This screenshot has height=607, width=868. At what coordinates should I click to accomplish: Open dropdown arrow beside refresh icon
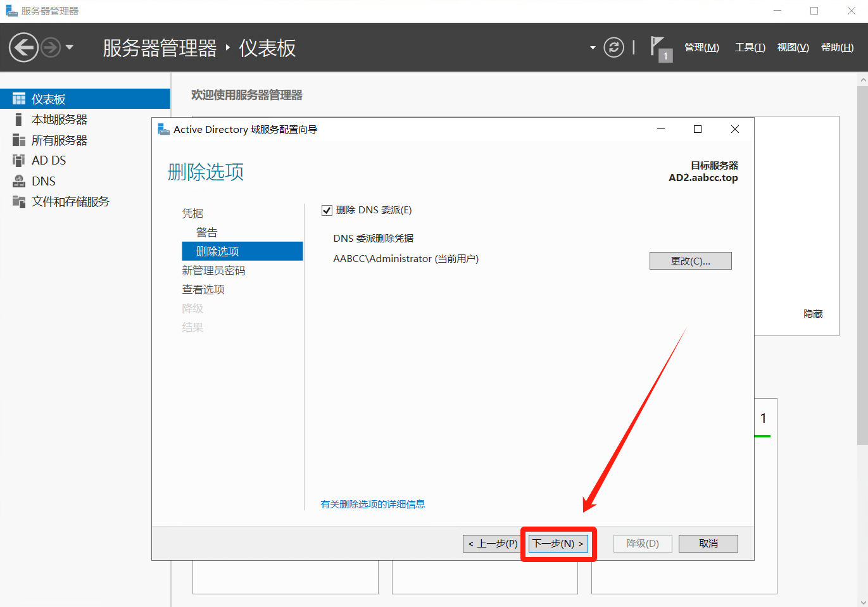pyautogui.click(x=593, y=47)
